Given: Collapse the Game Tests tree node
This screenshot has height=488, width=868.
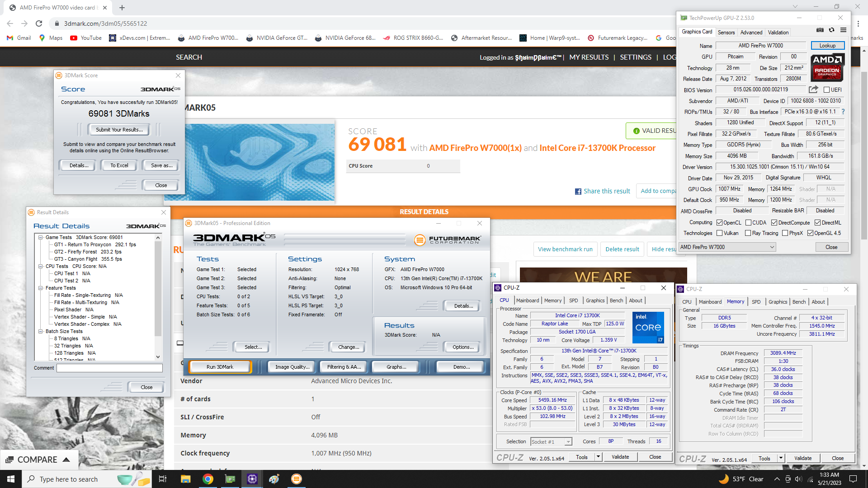Looking at the screenshot, I should pos(41,237).
